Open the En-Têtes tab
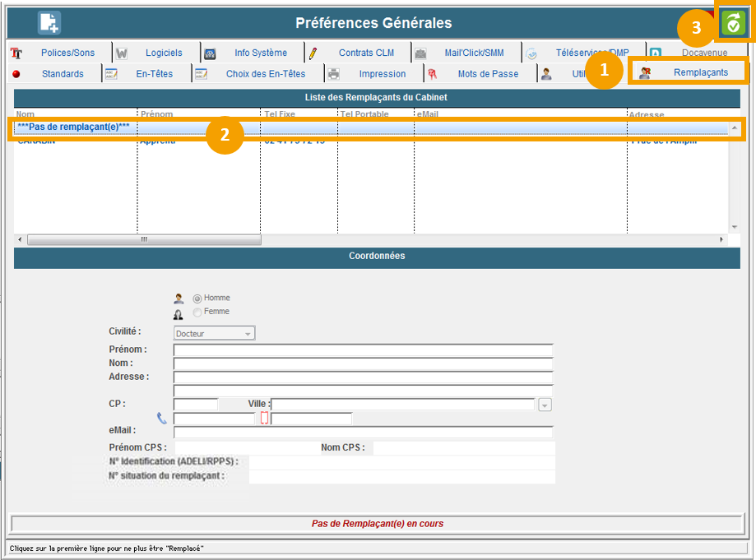This screenshot has height=560, width=756. pyautogui.click(x=155, y=74)
